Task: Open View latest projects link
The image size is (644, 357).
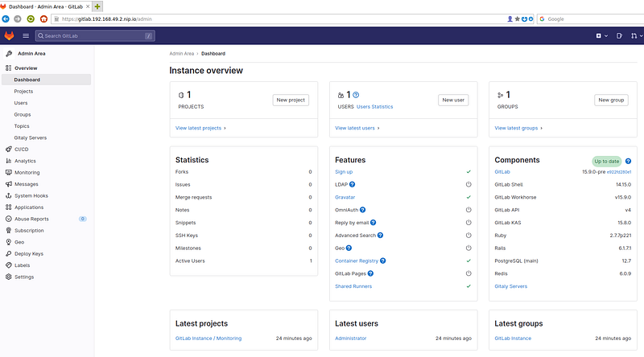Action: click(x=200, y=128)
